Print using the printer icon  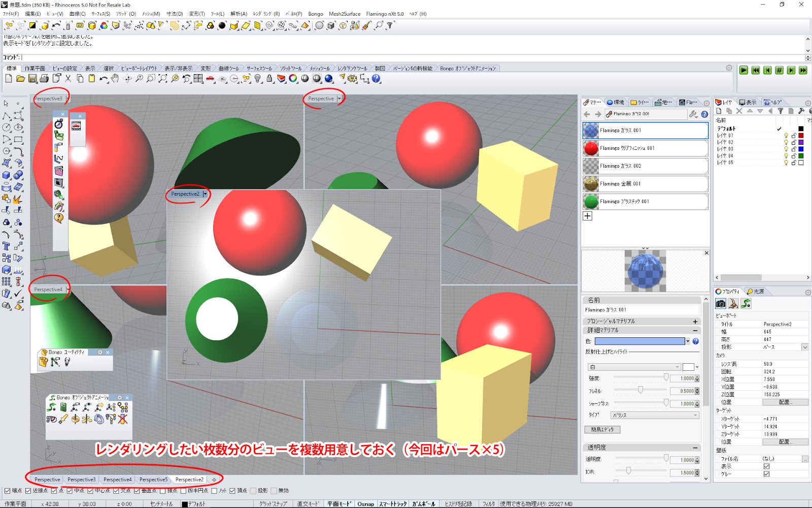[44, 79]
